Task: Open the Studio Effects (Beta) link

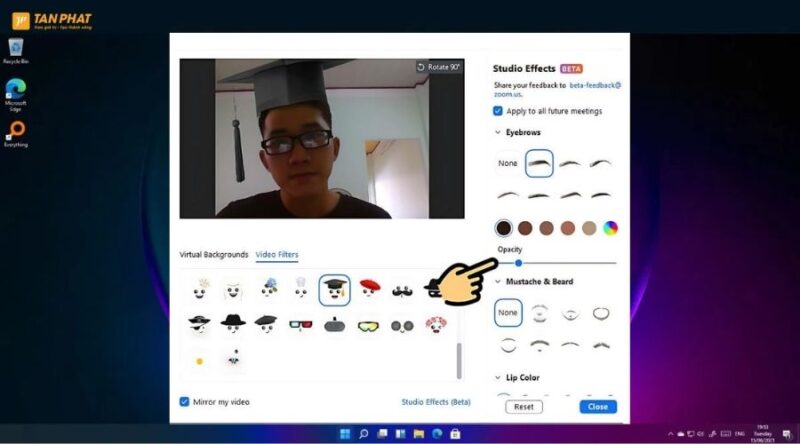Action: tap(436, 402)
